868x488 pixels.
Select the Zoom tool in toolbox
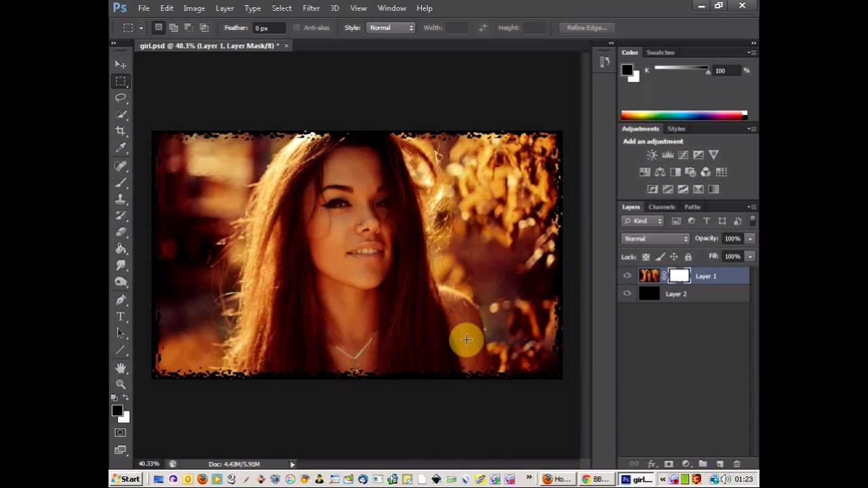tap(121, 384)
